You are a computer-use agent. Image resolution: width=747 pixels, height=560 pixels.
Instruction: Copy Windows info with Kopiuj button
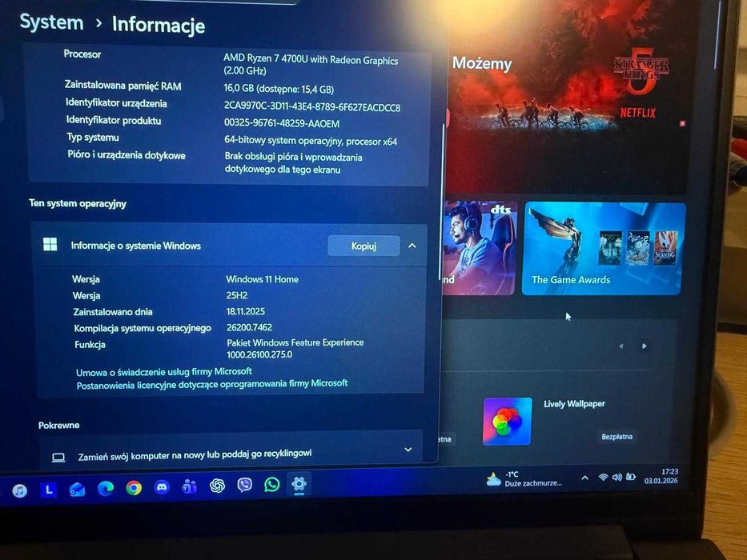point(363,246)
